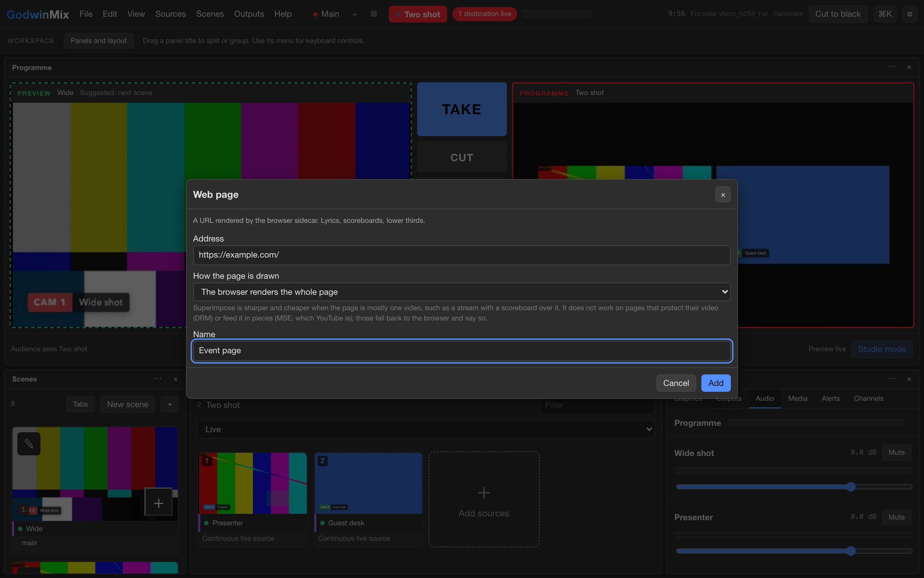
Task: Open the Scenes panel options menu
Action: 158,379
